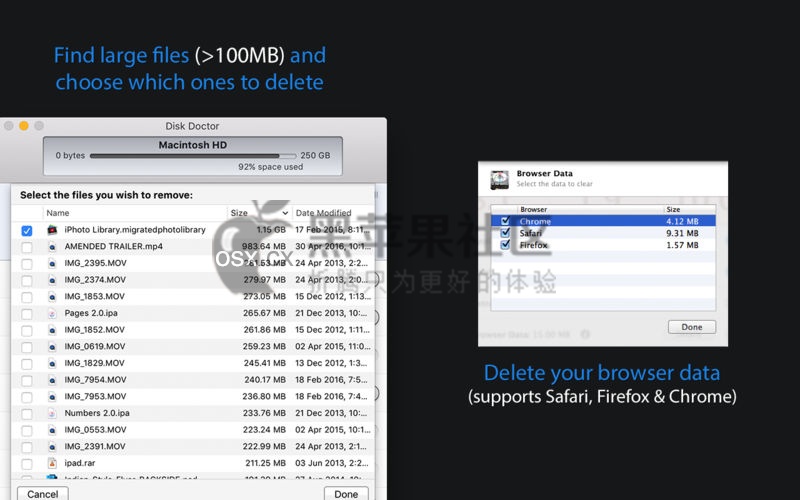Click the 223.24 MB size cell
The width and height of the screenshot is (800, 500).
coord(264,430)
